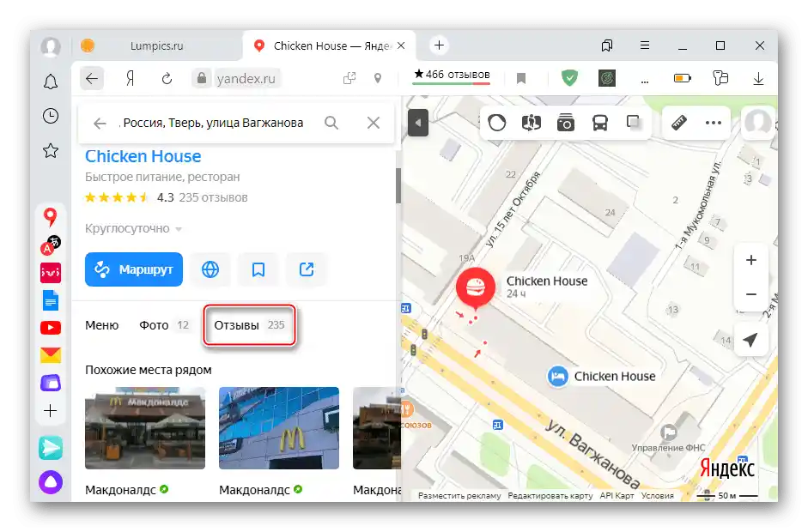Open browsing history clock icon

coord(51,116)
